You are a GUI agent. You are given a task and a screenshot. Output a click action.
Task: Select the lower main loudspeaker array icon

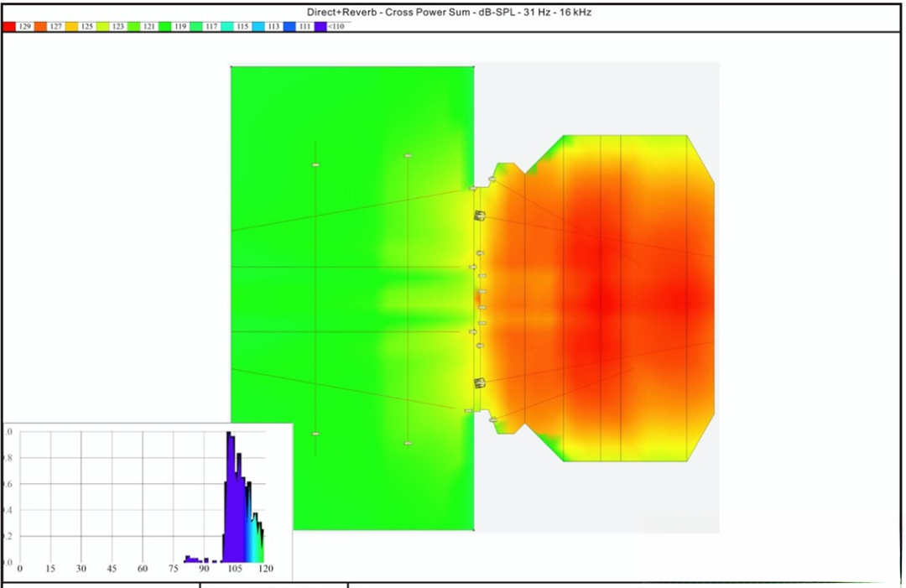point(480,383)
